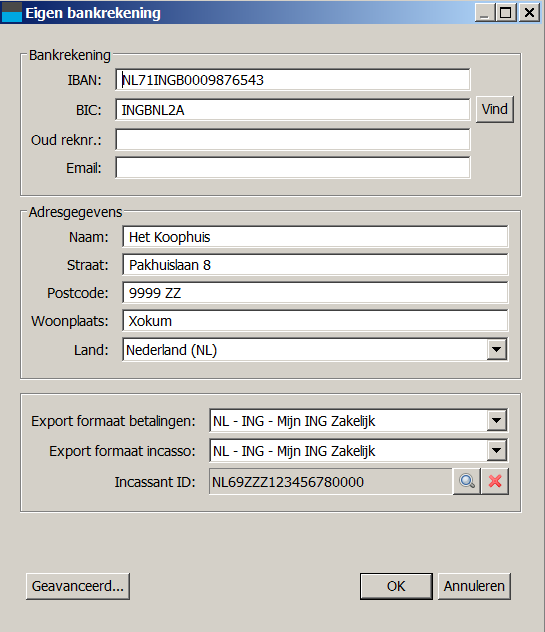
Task: Open the Geavanceerd settings
Action: point(78,586)
